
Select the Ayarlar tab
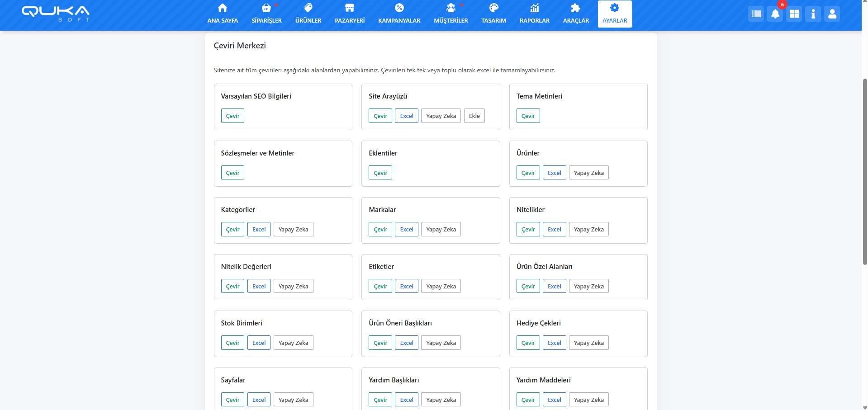(x=615, y=14)
